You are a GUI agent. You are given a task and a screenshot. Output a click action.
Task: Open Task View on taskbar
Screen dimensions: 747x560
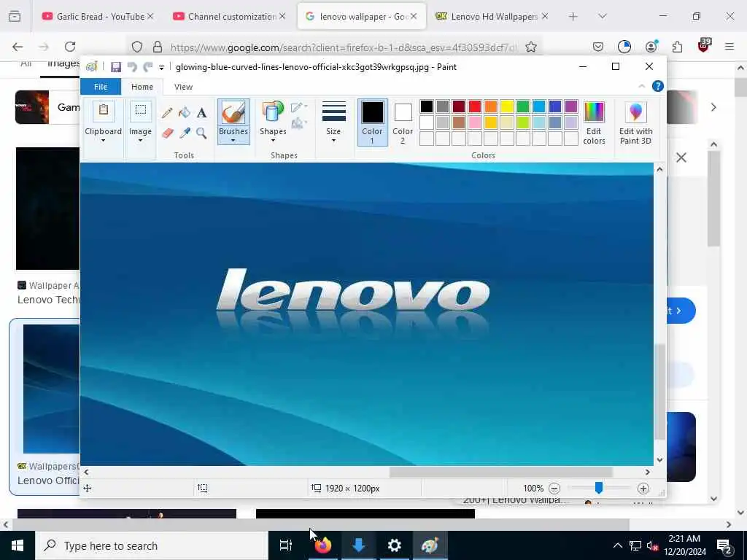pos(285,545)
